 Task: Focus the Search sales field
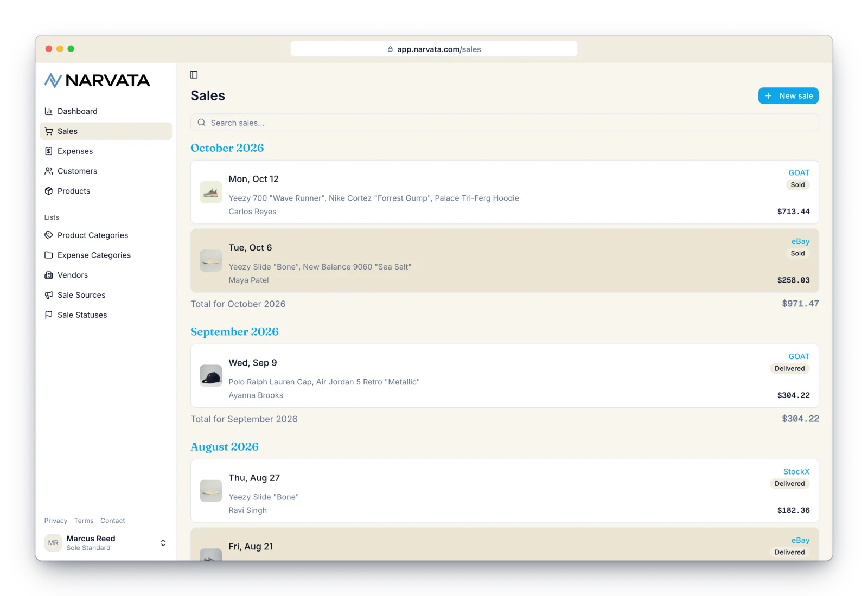pos(505,123)
